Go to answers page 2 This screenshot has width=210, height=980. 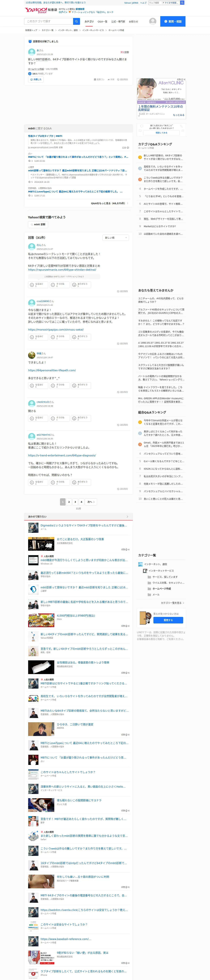[x=69, y=502]
